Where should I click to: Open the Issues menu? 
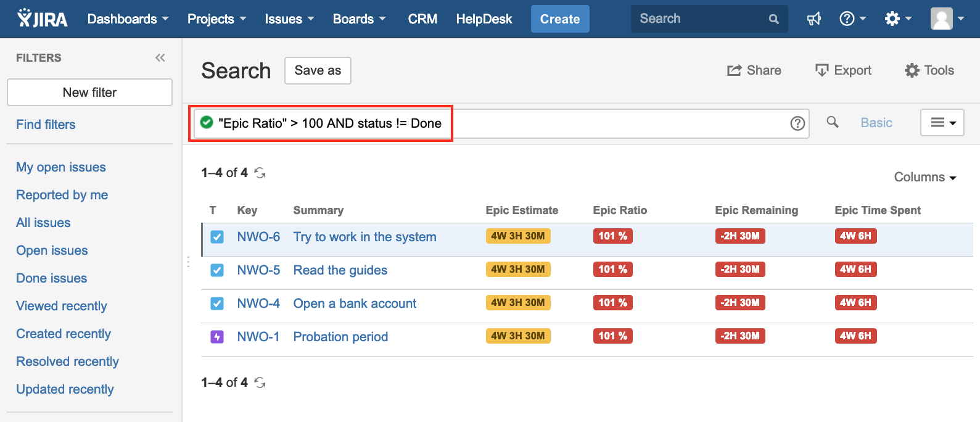290,19
